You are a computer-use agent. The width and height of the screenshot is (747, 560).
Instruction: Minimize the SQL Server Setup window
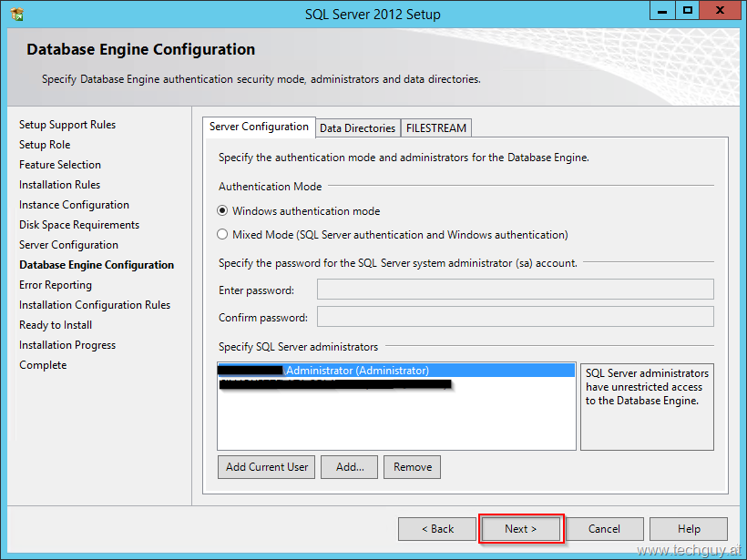coord(662,11)
